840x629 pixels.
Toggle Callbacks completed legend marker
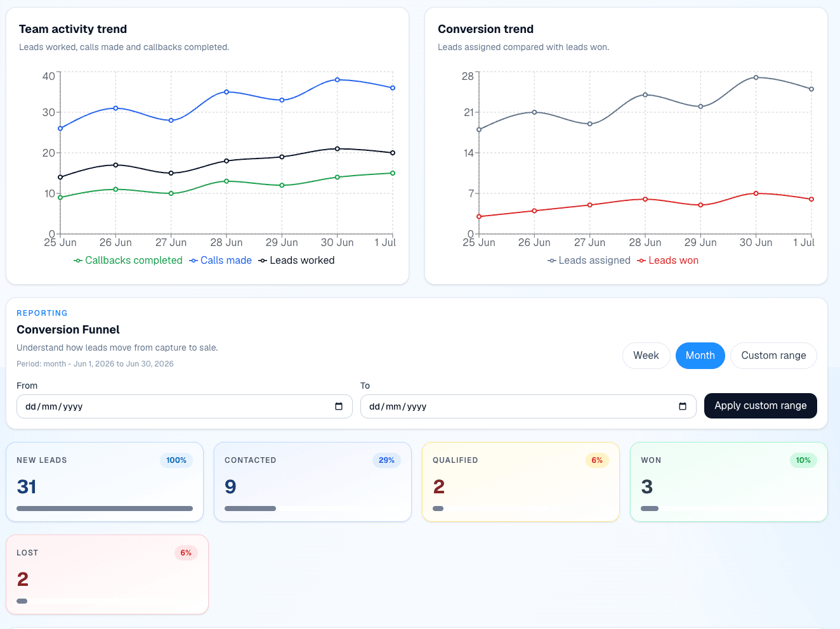[x=78, y=261]
